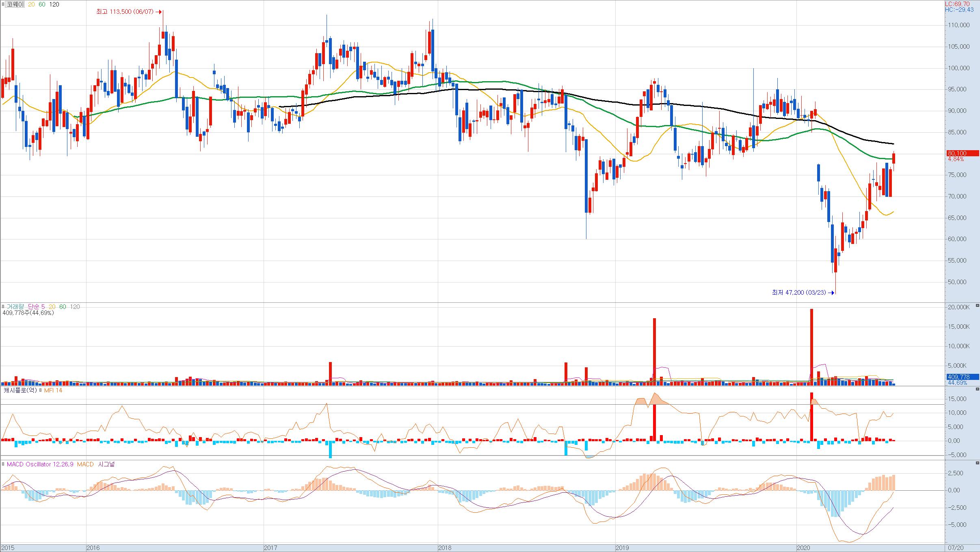Image resolution: width=980 pixels, height=552 pixels.
Task: Toggle the small square beside MFI 14
Action: coord(40,390)
